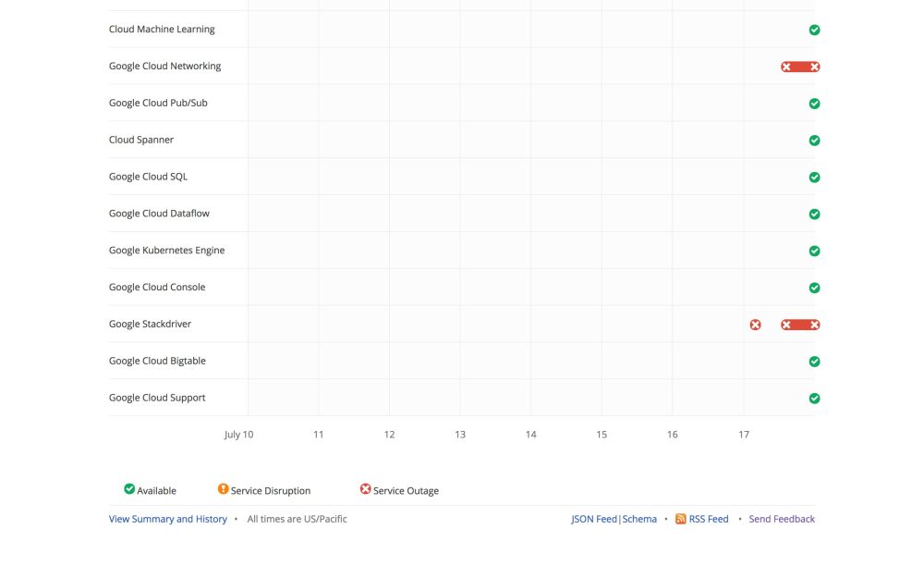The height and width of the screenshot is (578, 924).
Task: Click the checkmark for Google Kubernetes Engine
Action: click(814, 250)
